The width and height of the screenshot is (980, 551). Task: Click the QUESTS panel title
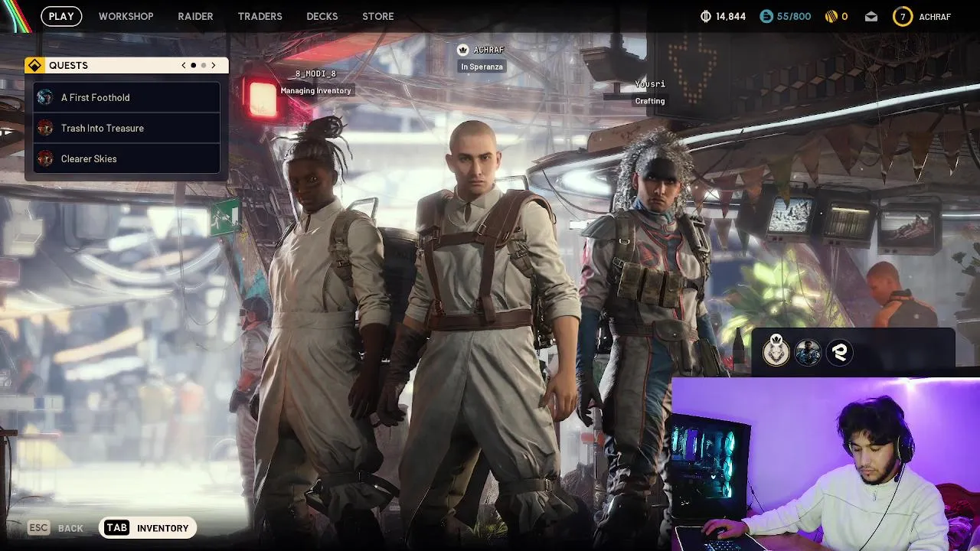tap(68, 65)
